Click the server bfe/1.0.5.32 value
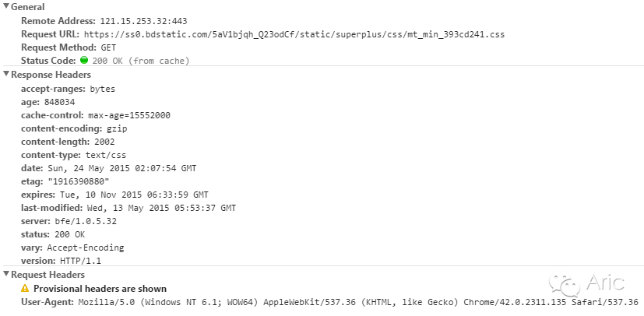Image resolution: width=644 pixels, height=316 pixels. [86, 221]
